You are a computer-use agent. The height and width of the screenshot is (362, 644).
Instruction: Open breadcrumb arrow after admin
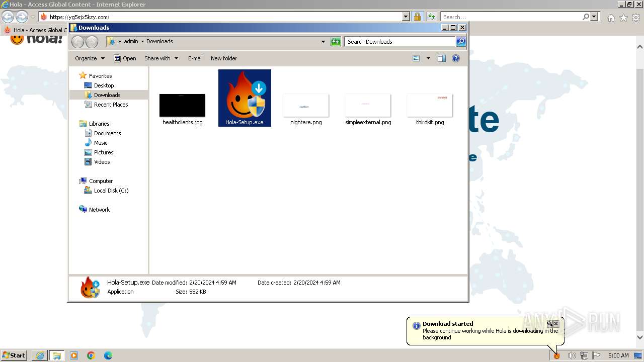click(x=142, y=42)
